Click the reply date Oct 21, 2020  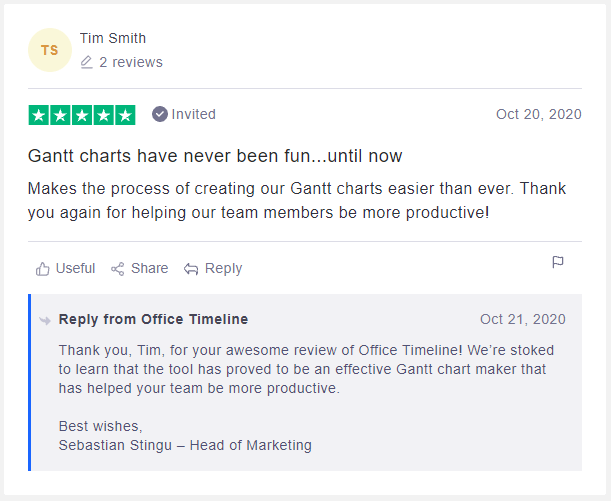(x=522, y=319)
